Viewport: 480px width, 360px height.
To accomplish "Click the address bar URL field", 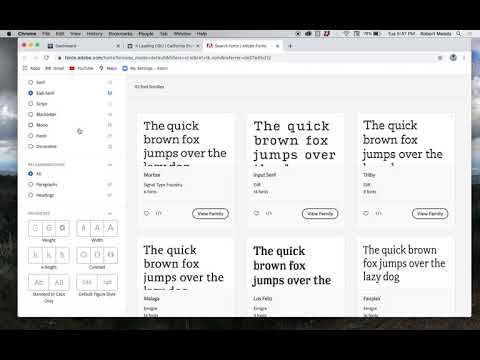I will tap(247, 58).
